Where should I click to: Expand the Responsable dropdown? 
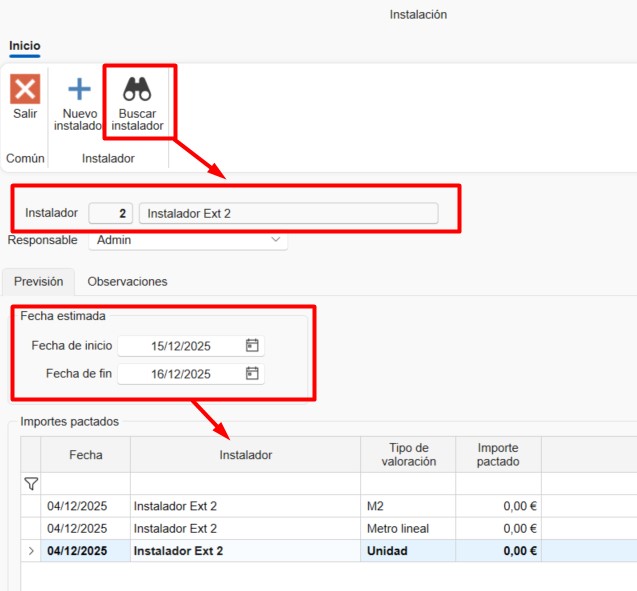(x=276, y=240)
